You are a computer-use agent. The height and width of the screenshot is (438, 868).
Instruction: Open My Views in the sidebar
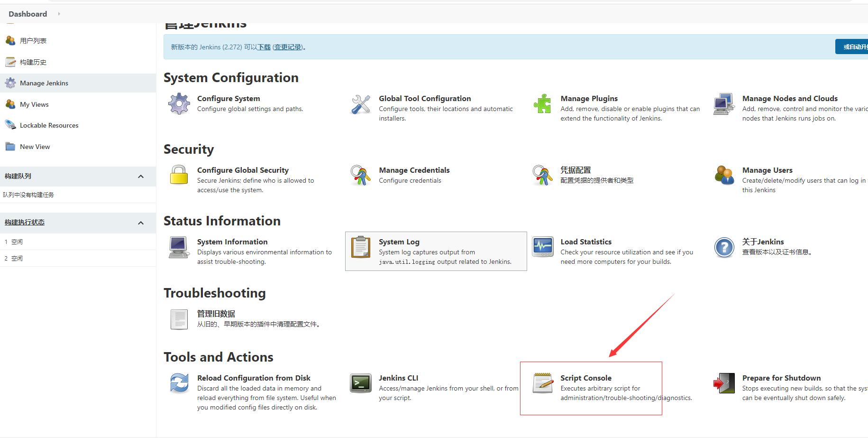click(34, 104)
